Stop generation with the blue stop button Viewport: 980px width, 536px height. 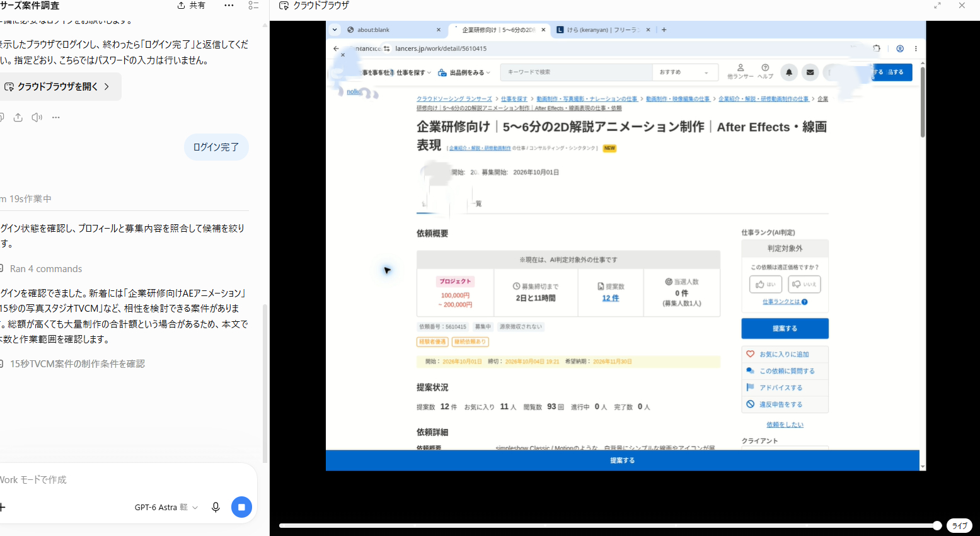pos(241,507)
